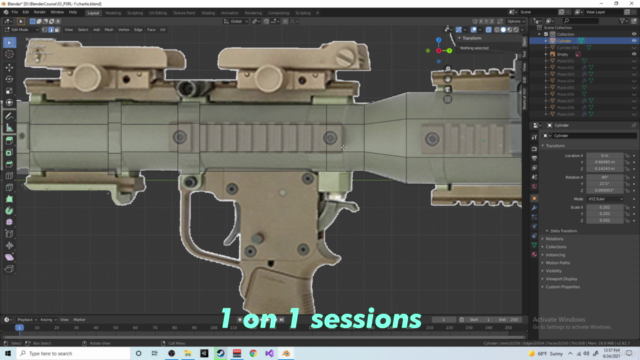The image size is (640, 360).
Task: Open the Tool properties tab icon
Action: 534,138
